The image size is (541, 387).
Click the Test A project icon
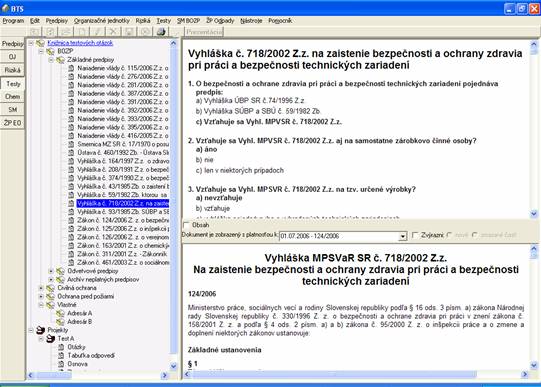51,338
